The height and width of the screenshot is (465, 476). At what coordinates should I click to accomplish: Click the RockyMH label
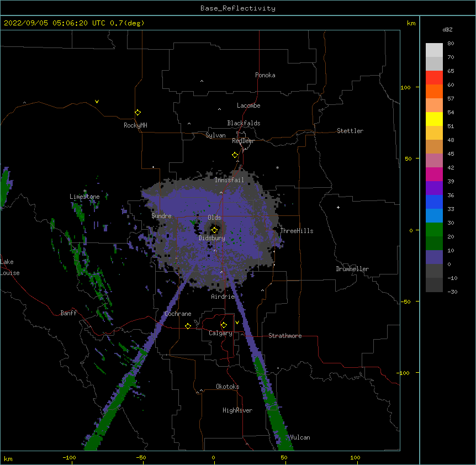click(x=135, y=125)
